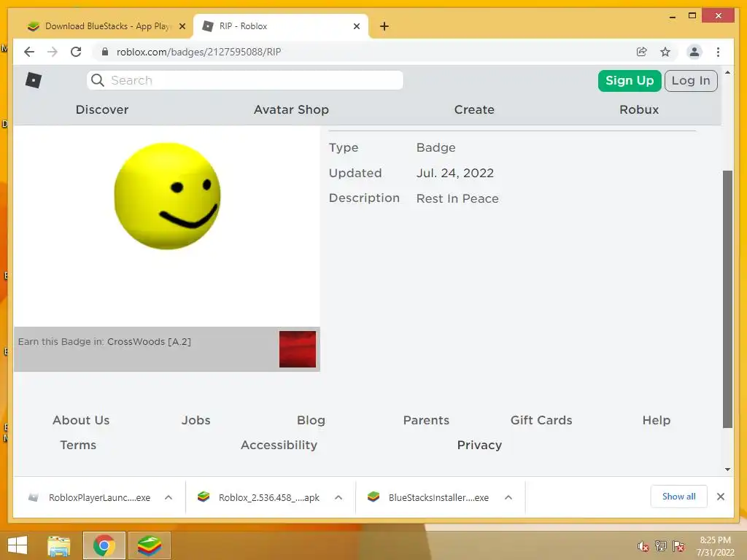Click the Roblox logo home icon

coord(34,80)
